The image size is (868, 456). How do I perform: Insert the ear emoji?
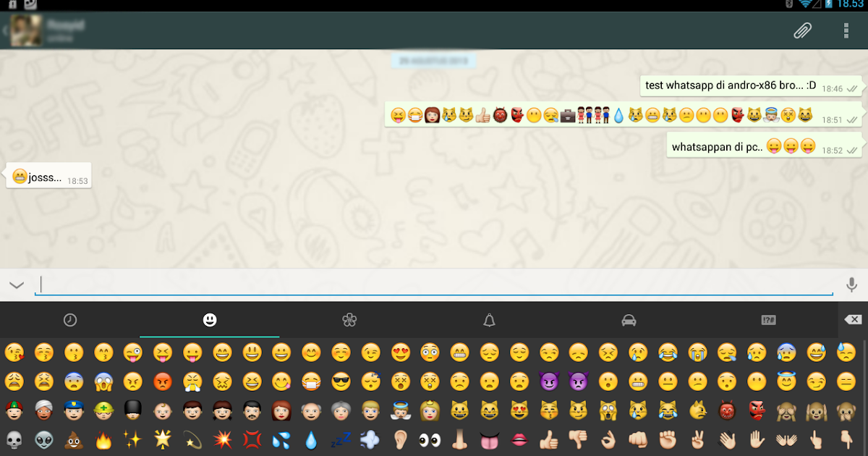[399, 439]
